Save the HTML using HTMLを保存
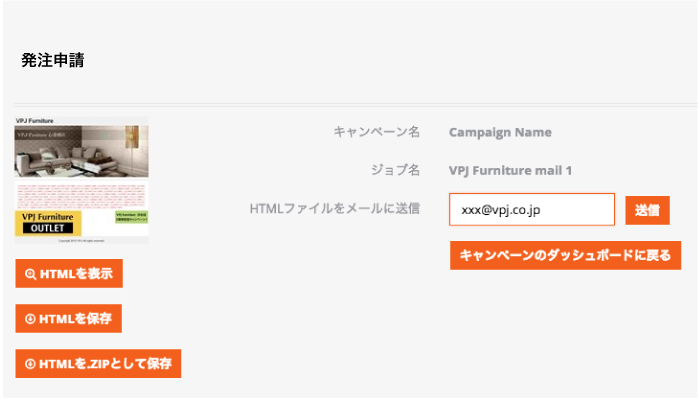Screen dimensions: 700x400 [69, 319]
